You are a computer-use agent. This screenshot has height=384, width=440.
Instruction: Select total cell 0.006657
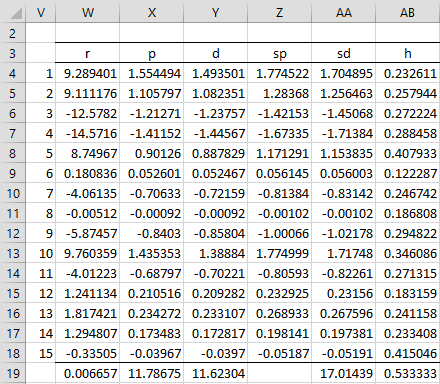(x=88, y=373)
